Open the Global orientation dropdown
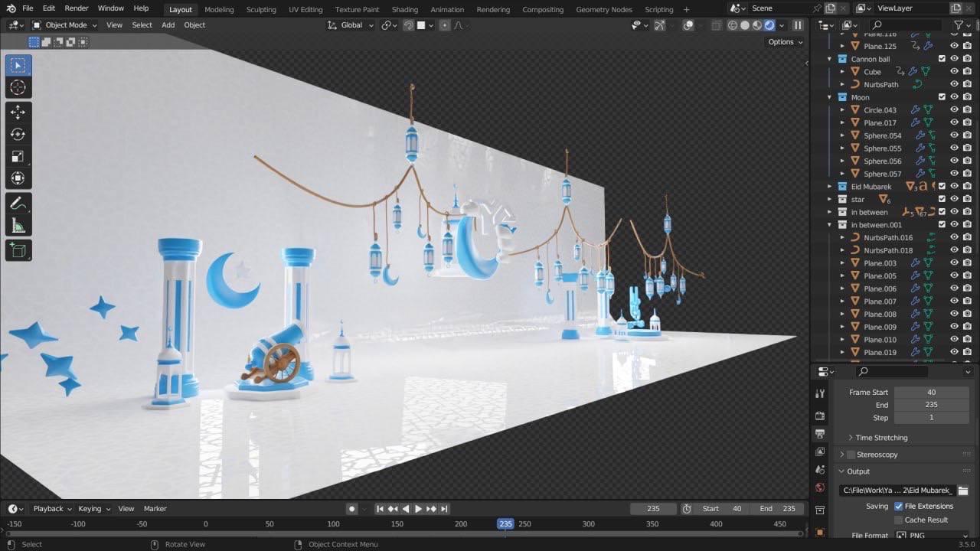This screenshot has width=980, height=551. point(351,25)
